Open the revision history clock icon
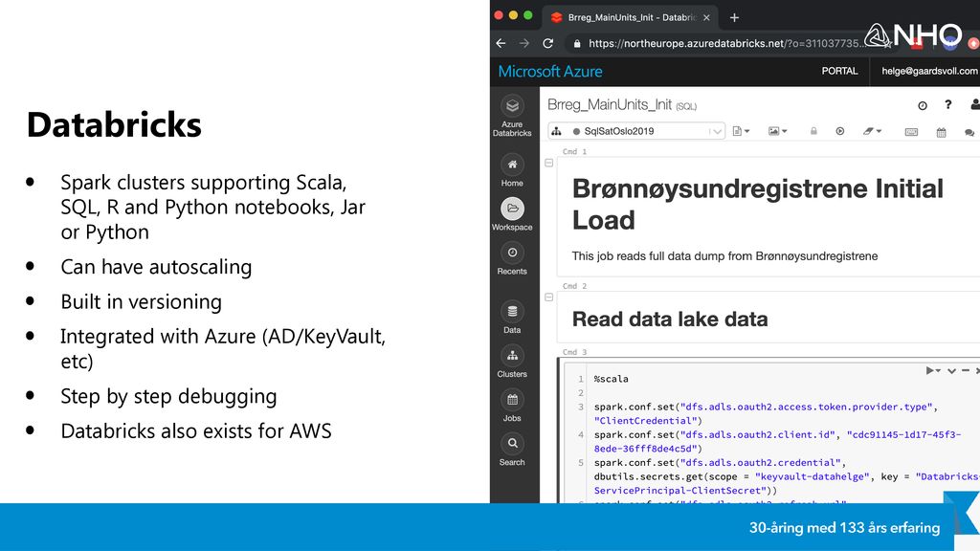This screenshot has height=551, width=980. tap(923, 105)
